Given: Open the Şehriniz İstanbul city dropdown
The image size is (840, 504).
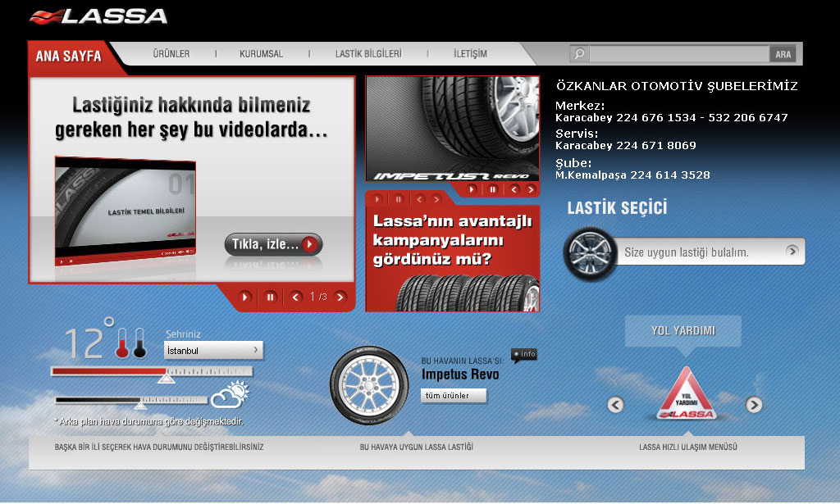Looking at the screenshot, I should tap(213, 350).
